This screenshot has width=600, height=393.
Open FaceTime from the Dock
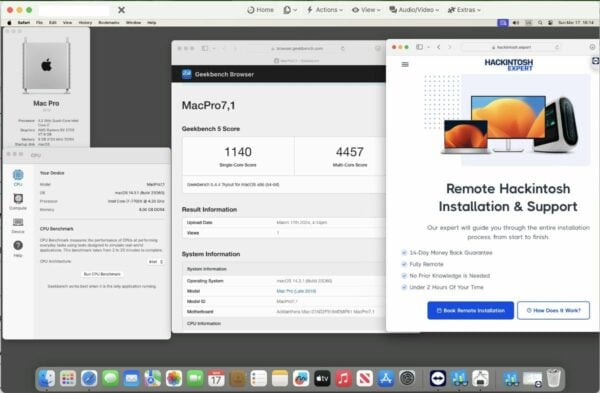(x=195, y=378)
